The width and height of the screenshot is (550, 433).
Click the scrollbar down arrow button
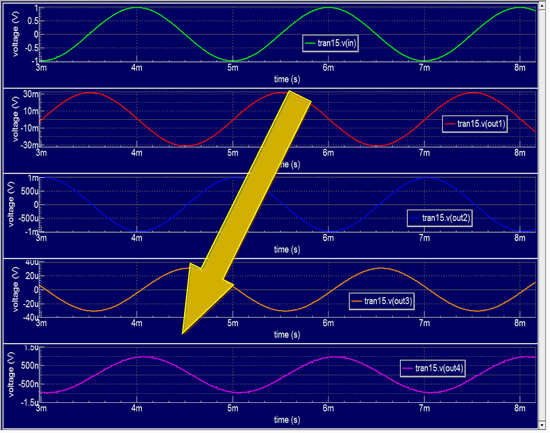(543, 425)
